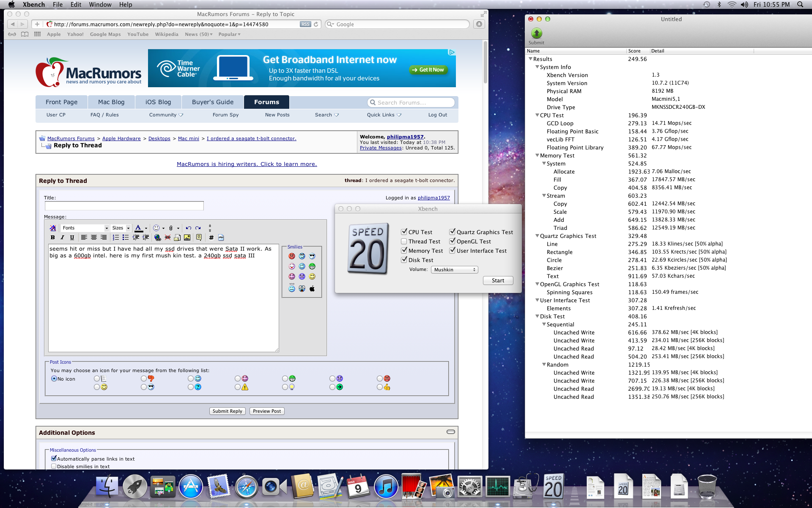Screen dimensions: 812x508
Task: Wrap selection in PHP tags
Action: pos(221,237)
